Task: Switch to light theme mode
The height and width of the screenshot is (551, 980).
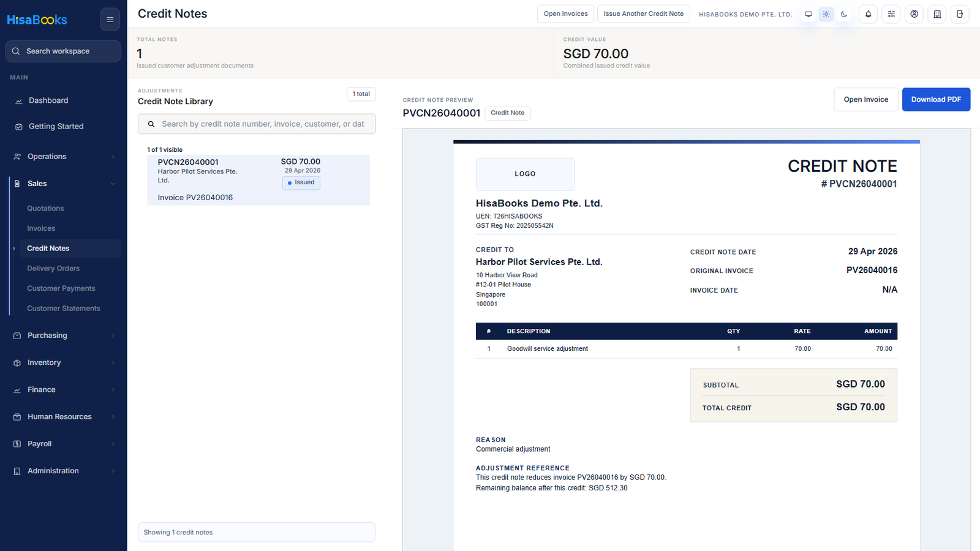Action: click(826, 14)
